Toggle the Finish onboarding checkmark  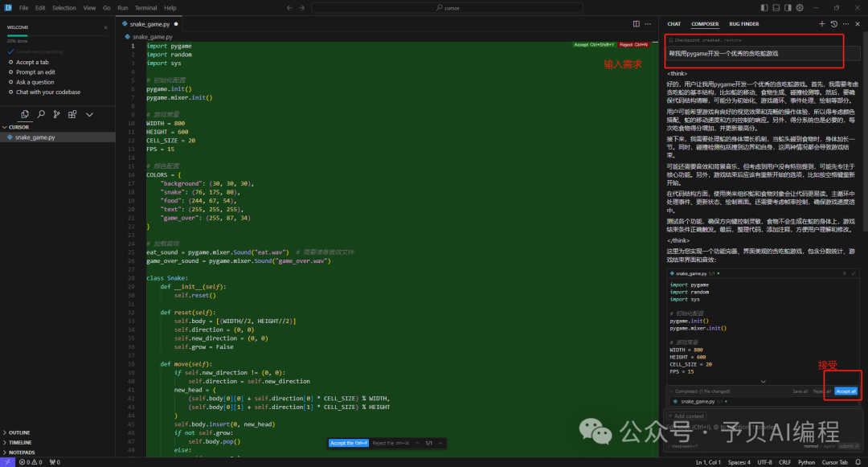[10, 51]
